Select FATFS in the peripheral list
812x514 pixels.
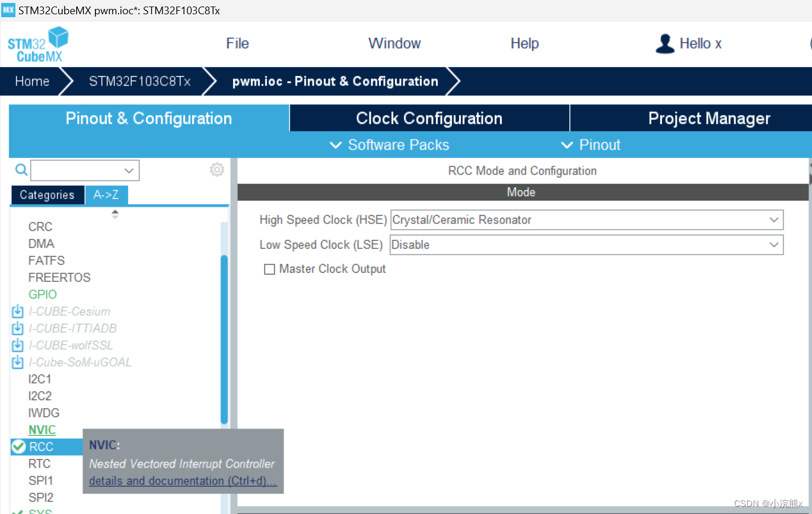point(46,261)
